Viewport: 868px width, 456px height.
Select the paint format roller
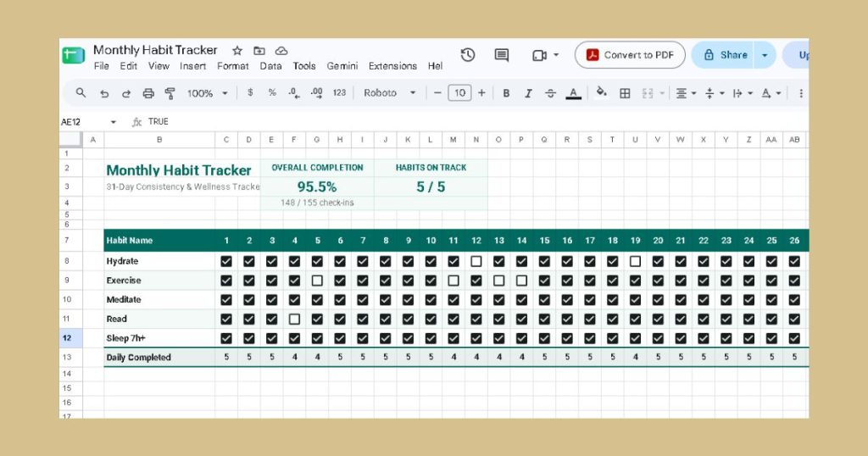(x=170, y=93)
